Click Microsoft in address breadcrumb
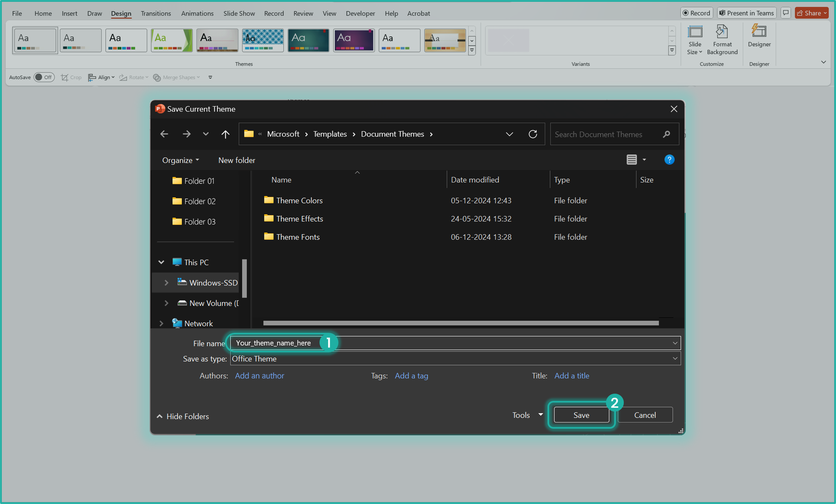Image resolution: width=836 pixels, height=504 pixels. pyautogui.click(x=283, y=134)
